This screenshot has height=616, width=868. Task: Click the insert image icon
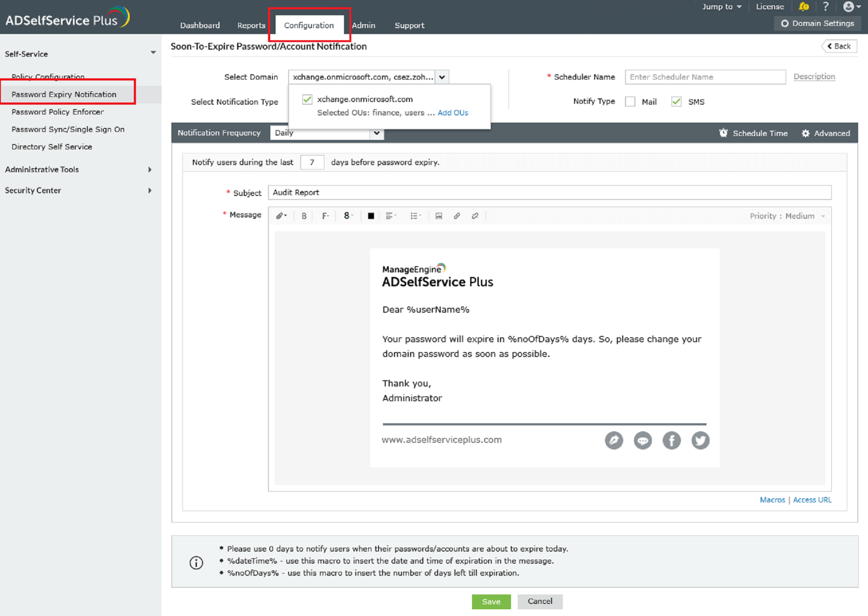438,216
